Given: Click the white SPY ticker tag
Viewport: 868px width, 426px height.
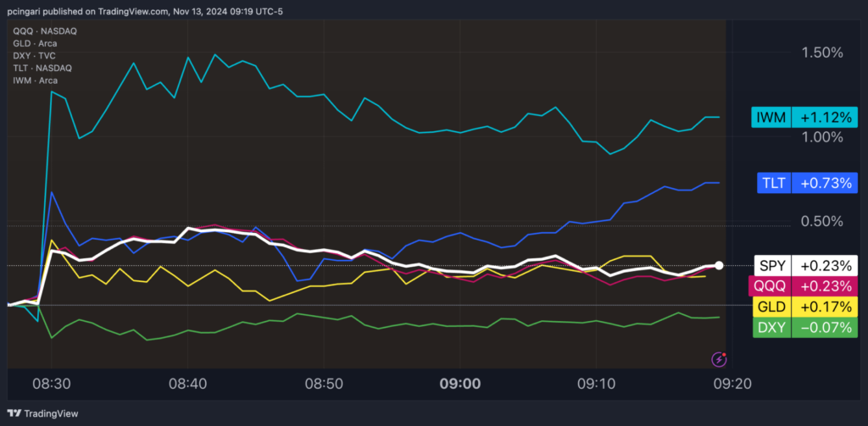Looking at the screenshot, I should tap(771, 265).
